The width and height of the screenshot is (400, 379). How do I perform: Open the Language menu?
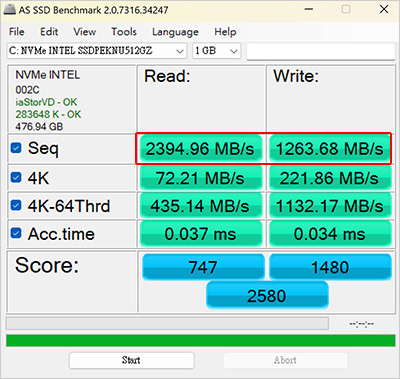tap(175, 32)
